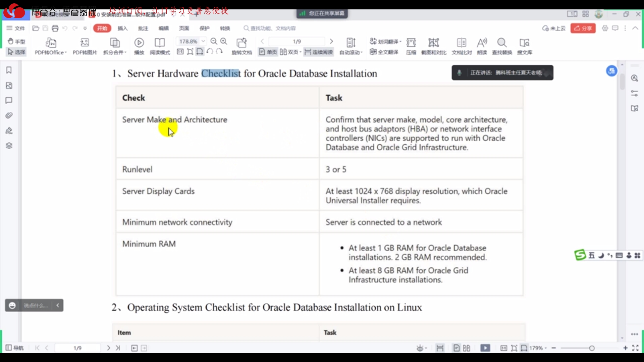
Task: Open the 双页 dropdown arrow
Action: click(301, 52)
